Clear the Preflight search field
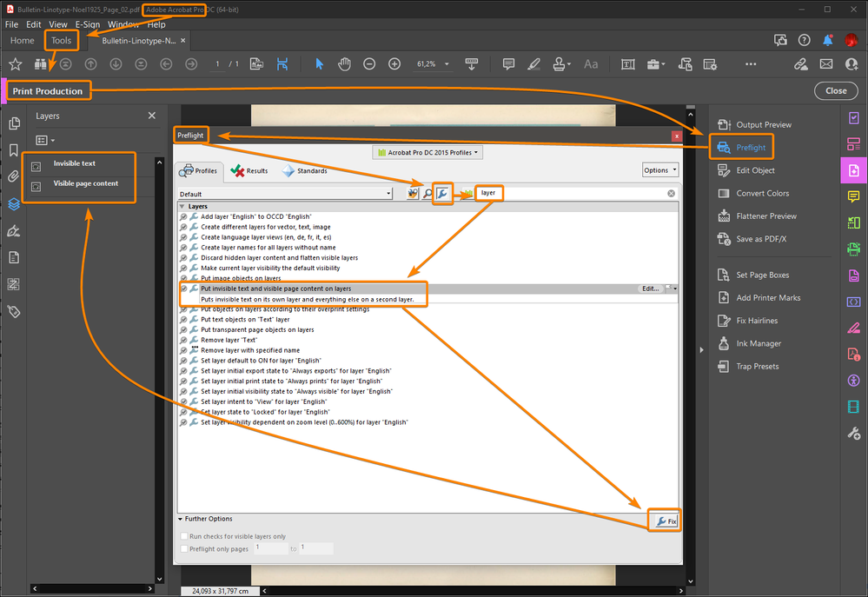This screenshot has height=597, width=868. click(x=671, y=193)
